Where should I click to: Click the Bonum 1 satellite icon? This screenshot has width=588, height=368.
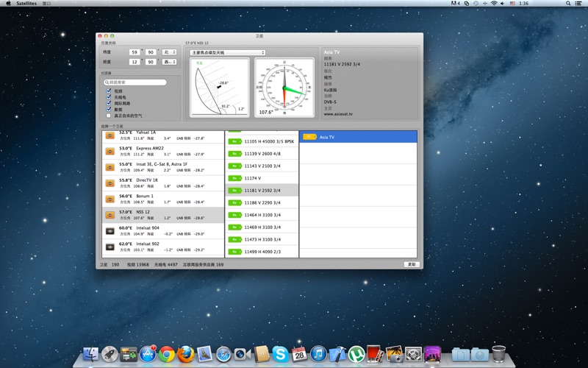pos(110,199)
